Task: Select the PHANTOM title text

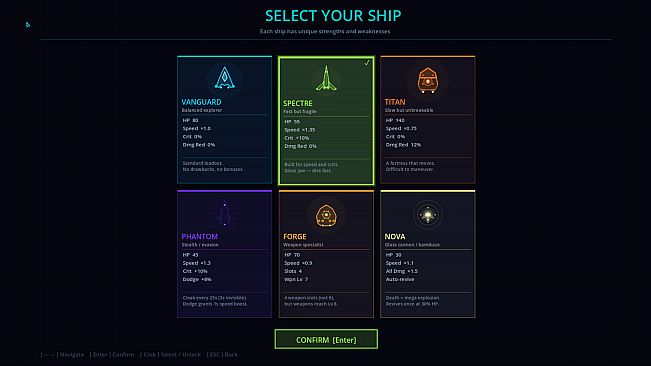Action: click(x=199, y=237)
